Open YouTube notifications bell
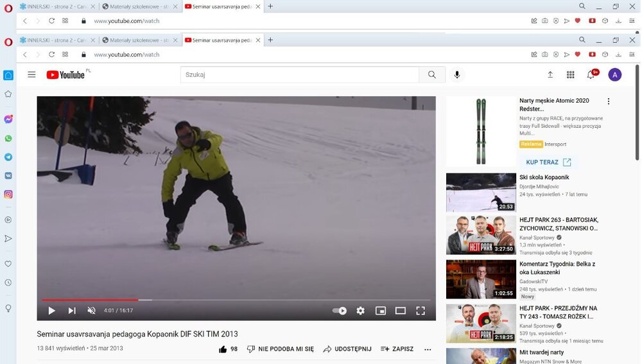This screenshot has height=364, width=642. pyautogui.click(x=591, y=75)
